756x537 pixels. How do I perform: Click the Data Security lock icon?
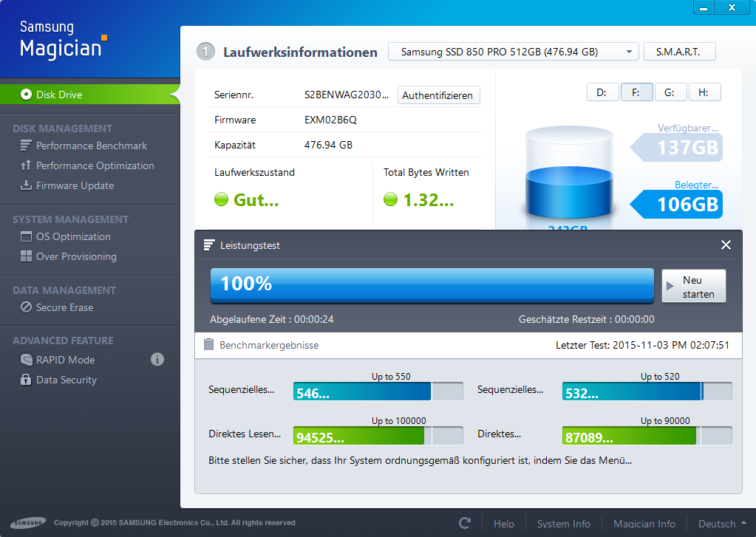[26, 380]
